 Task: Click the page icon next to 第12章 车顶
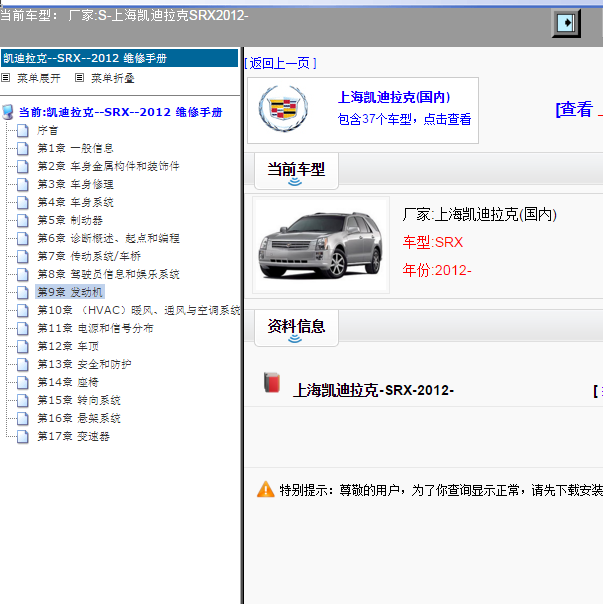point(23,346)
